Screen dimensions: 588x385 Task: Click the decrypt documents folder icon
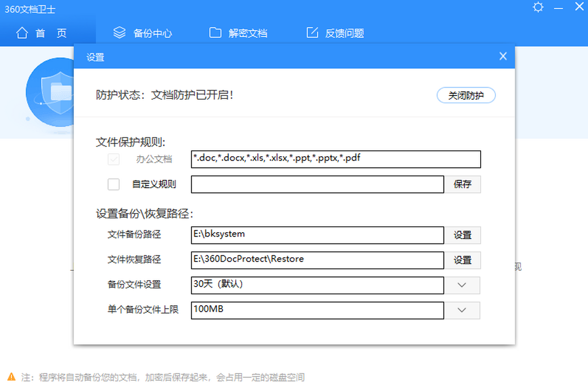point(215,33)
